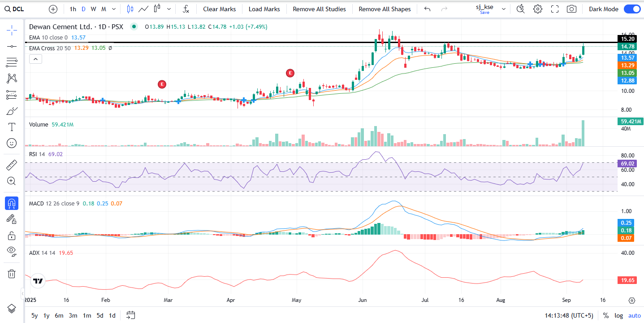This screenshot has height=323, width=644.
Task: Open the emoji icons tool
Action: coord(12,143)
